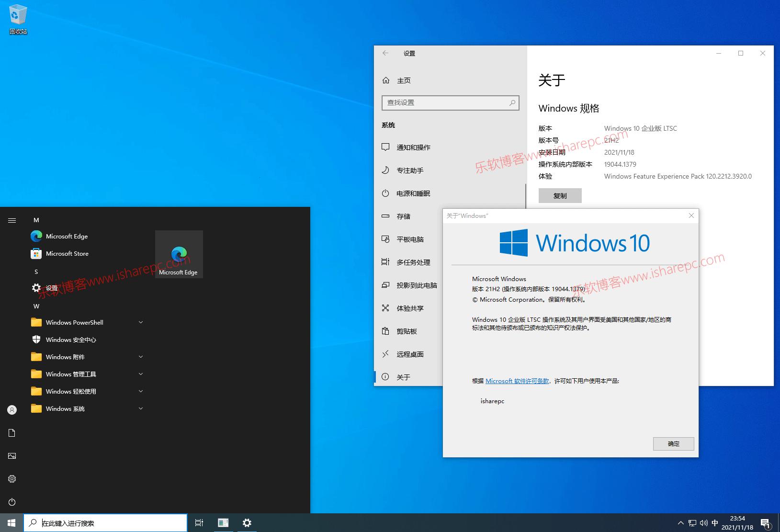Click the S letter header in app list
Screen dimensions: 780x532
(x=36, y=272)
